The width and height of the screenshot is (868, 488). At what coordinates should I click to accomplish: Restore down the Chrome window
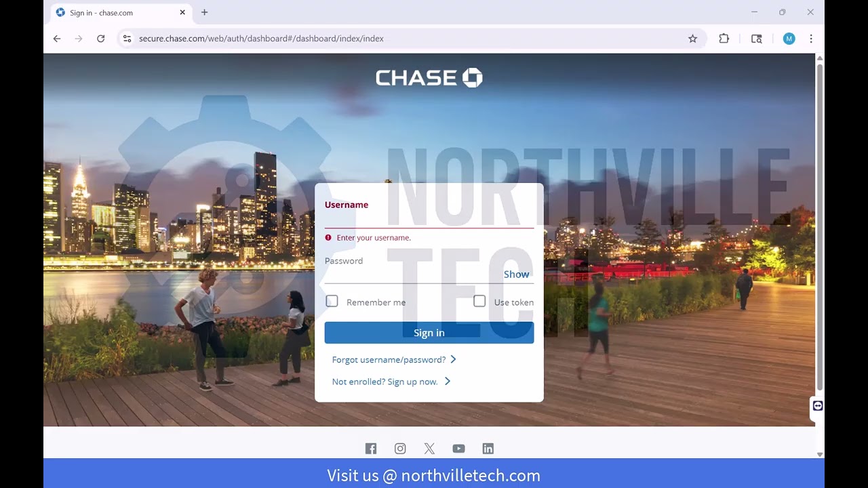click(782, 12)
